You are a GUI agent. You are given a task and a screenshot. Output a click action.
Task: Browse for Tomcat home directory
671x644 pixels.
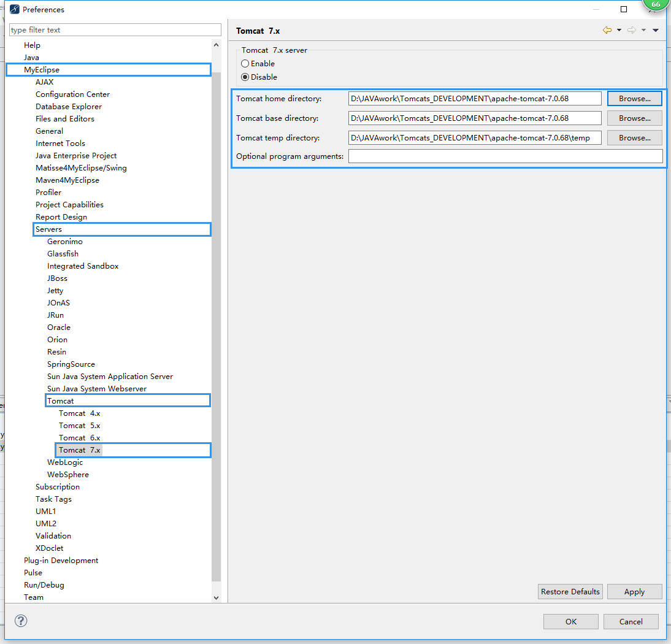click(635, 98)
